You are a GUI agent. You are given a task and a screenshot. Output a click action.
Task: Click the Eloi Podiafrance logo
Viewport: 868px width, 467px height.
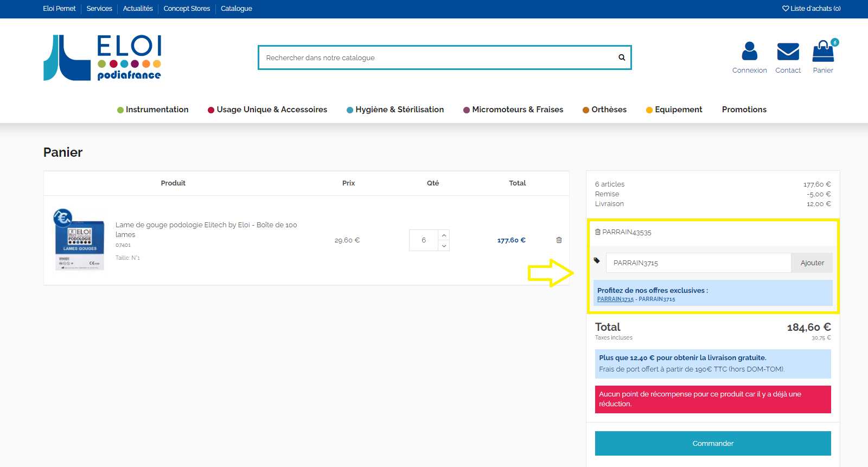[103, 58]
